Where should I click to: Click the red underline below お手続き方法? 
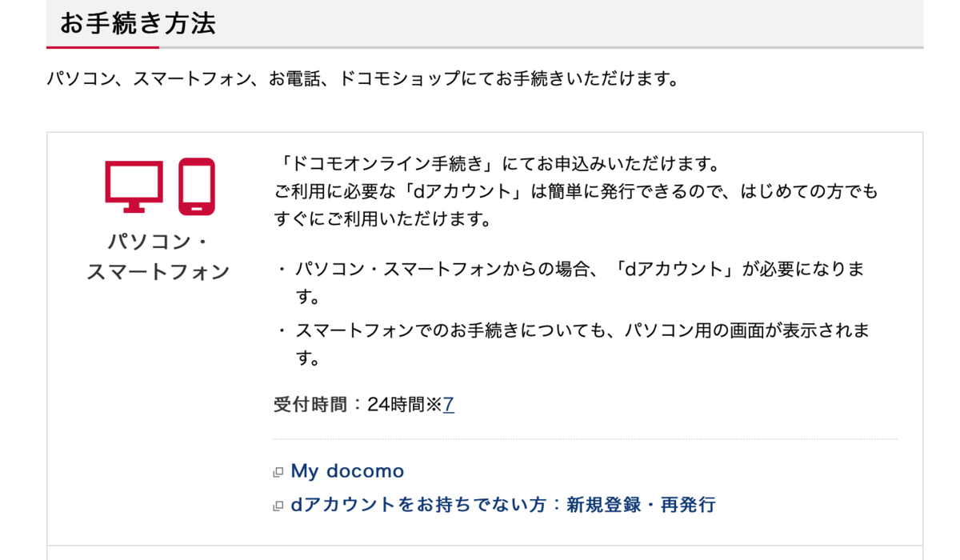click(x=102, y=46)
